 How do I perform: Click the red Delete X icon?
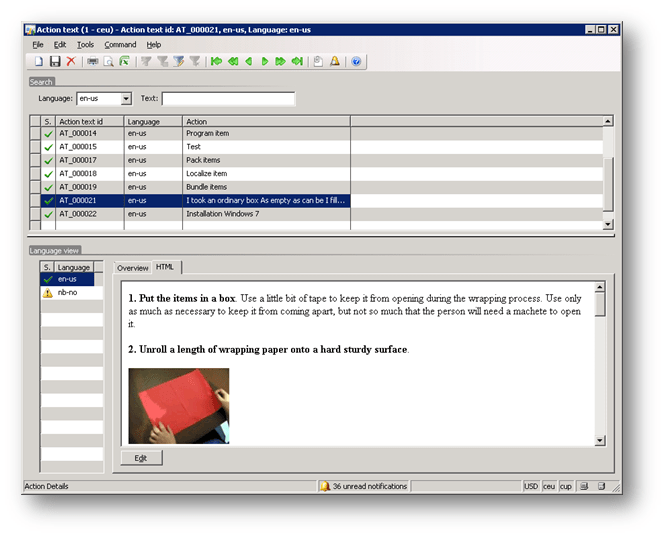click(71, 62)
